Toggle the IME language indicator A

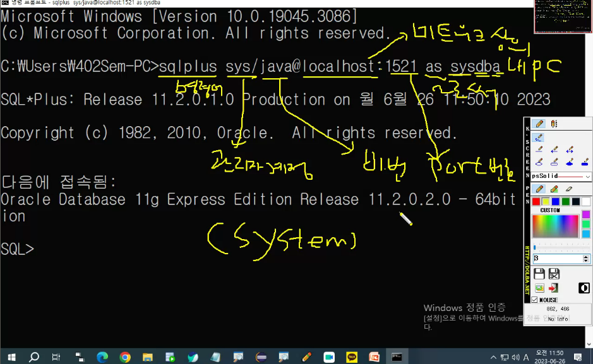click(x=525, y=357)
